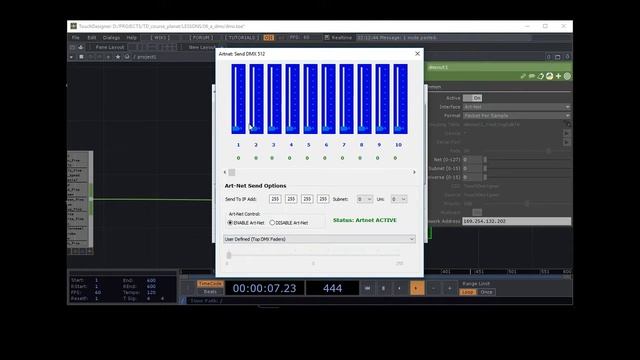Open the Uni dropdown in Art-Net options
Screen dimensions: 640x360
click(x=399, y=199)
